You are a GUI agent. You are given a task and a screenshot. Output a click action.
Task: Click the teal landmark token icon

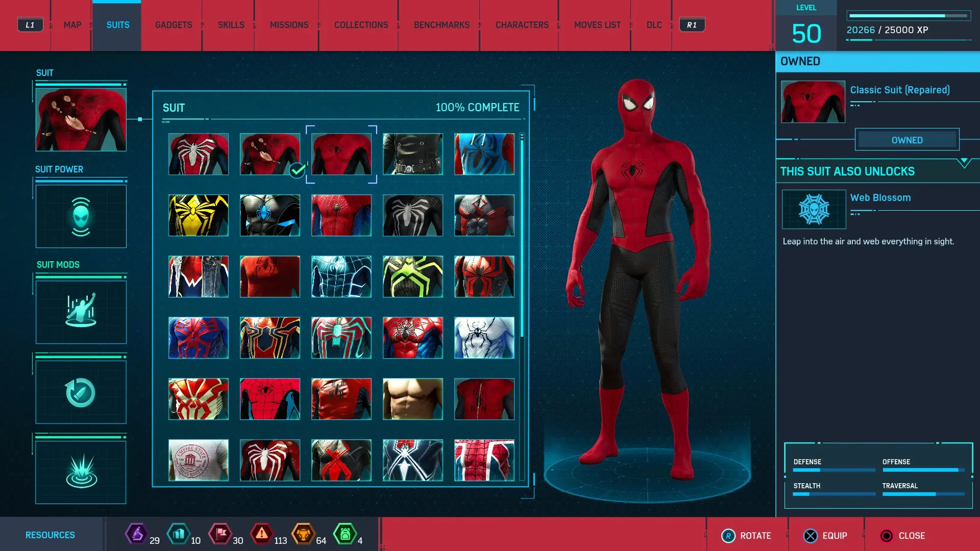point(178,534)
